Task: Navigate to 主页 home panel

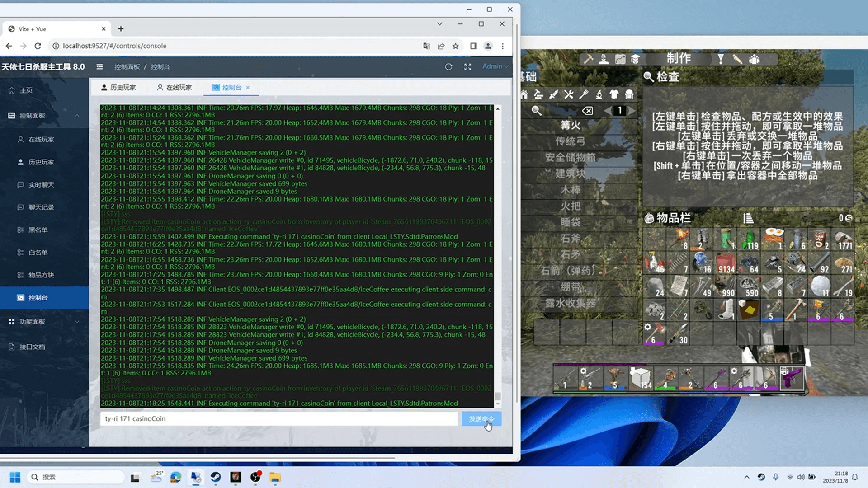Action: point(27,89)
